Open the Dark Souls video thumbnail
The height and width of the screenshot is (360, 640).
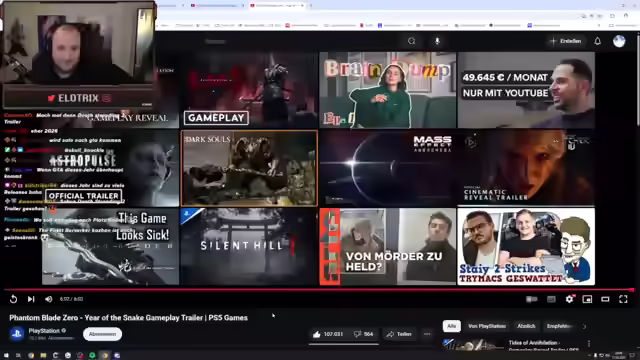click(x=249, y=168)
